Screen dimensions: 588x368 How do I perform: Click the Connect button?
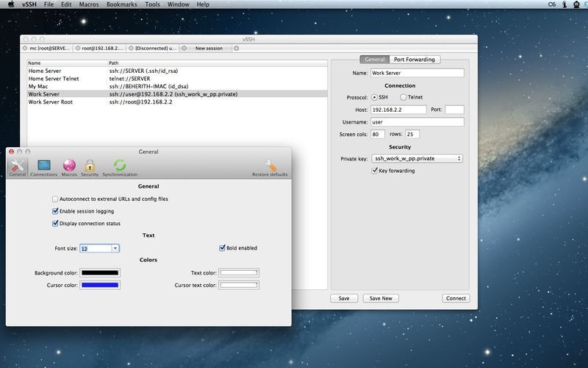(456, 298)
